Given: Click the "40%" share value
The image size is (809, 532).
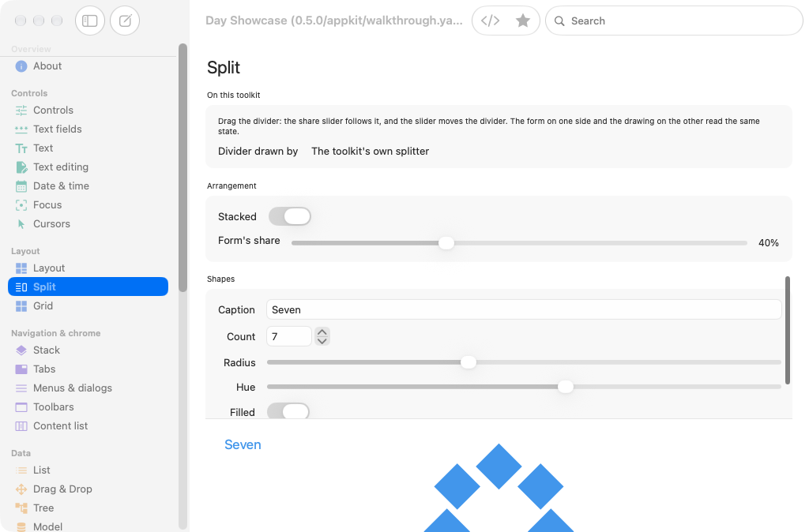Looking at the screenshot, I should (768, 243).
